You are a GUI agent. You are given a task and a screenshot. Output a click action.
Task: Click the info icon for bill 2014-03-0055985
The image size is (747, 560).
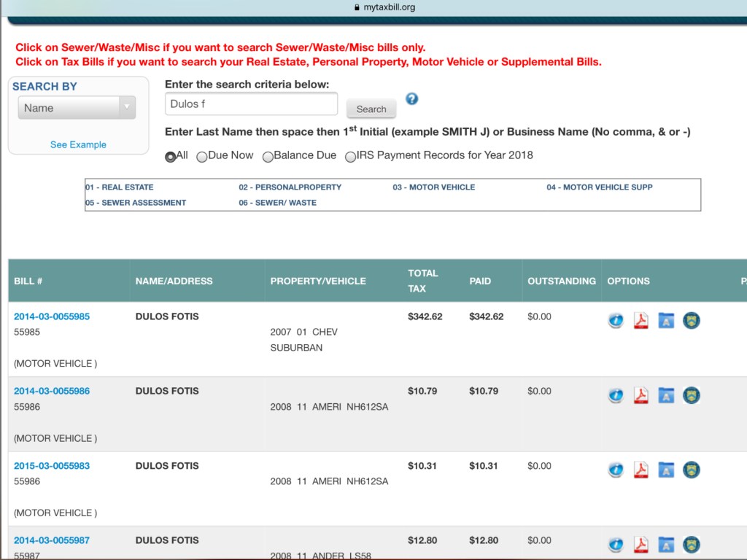pos(616,320)
